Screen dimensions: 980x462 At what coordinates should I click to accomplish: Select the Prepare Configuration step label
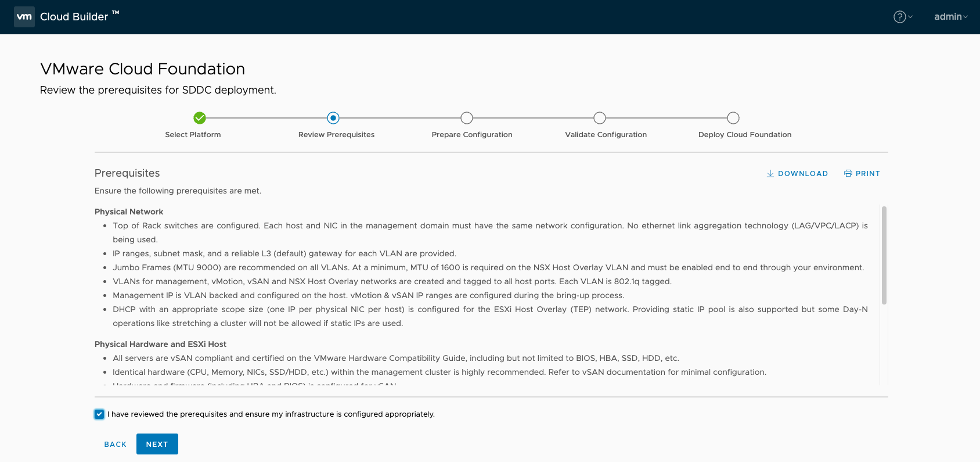472,135
